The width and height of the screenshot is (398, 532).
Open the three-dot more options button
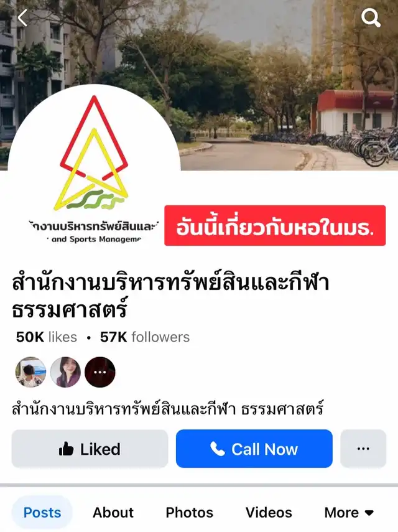click(x=363, y=449)
